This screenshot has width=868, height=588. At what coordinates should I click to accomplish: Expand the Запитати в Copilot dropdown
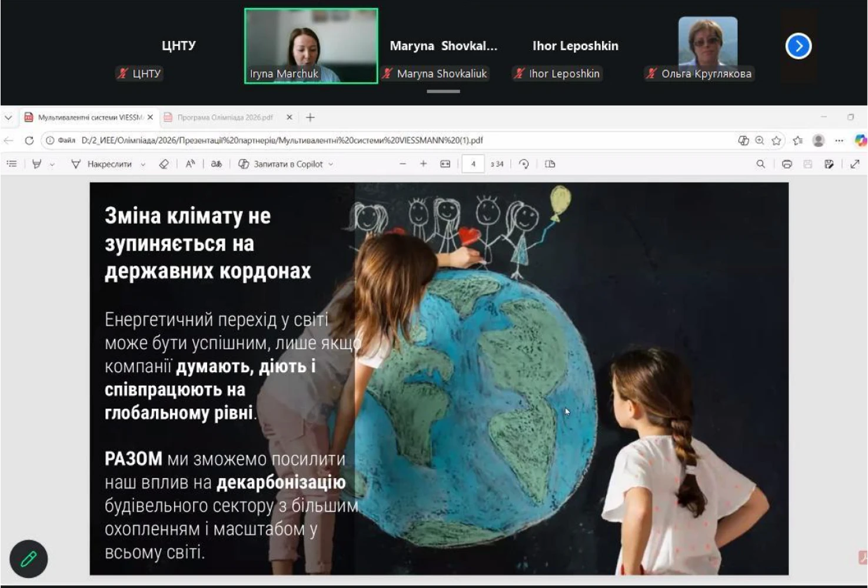click(x=331, y=165)
